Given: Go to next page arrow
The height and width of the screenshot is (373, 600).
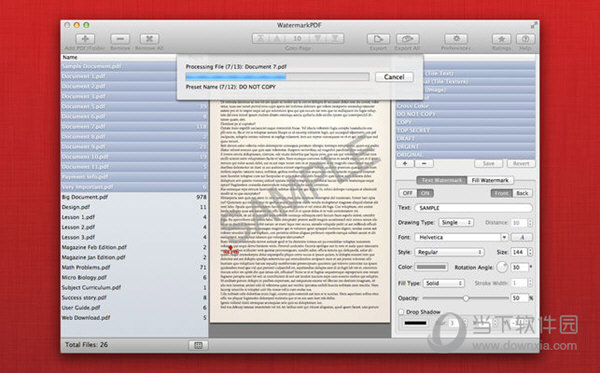Looking at the screenshot, I should [x=318, y=38].
